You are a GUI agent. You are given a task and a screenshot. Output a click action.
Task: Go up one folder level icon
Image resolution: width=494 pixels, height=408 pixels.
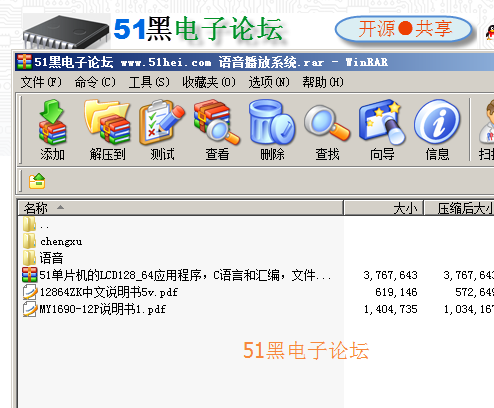point(37,181)
